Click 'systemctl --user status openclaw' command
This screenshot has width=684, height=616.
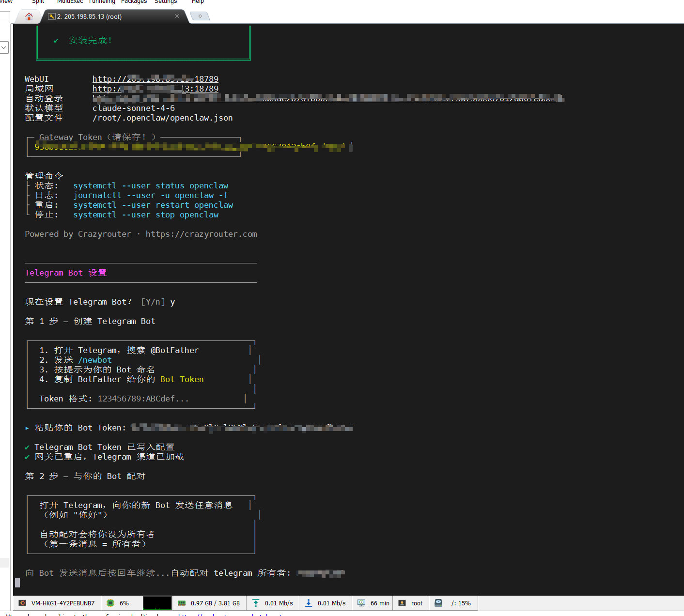click(x=151, y=185)
